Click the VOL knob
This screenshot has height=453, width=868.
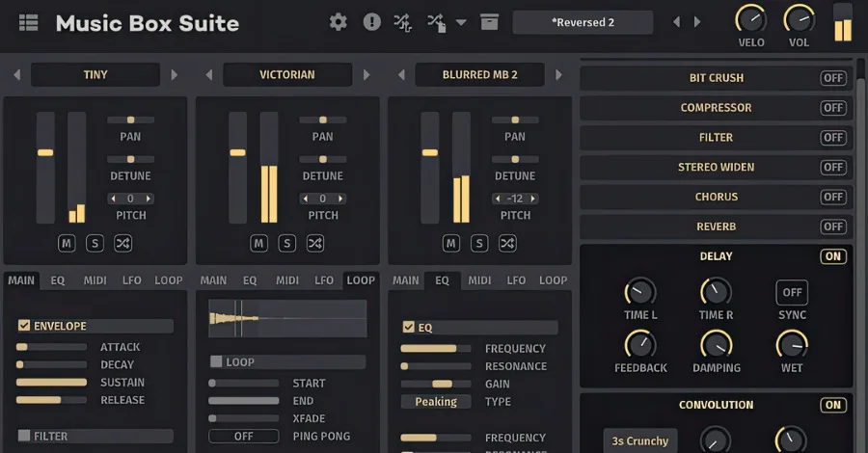(799, 20)
